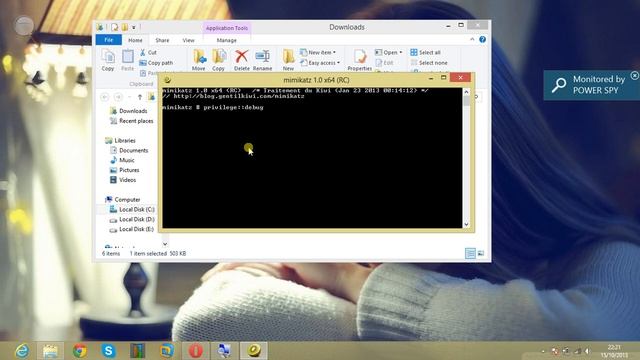The image size is (640, 360).
Task: Dismiss the Monitored by Power Spy notice
Action: [634, 75]
